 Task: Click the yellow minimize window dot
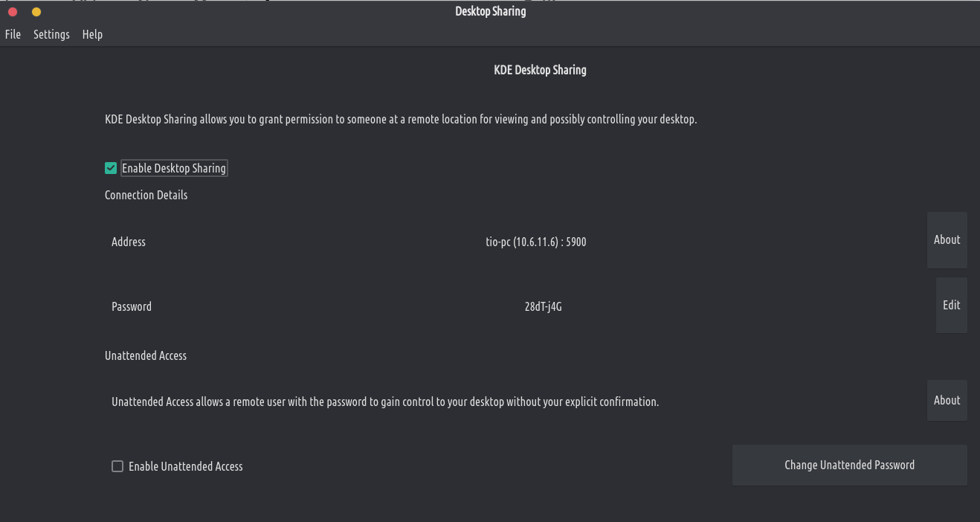pos(36,12)
